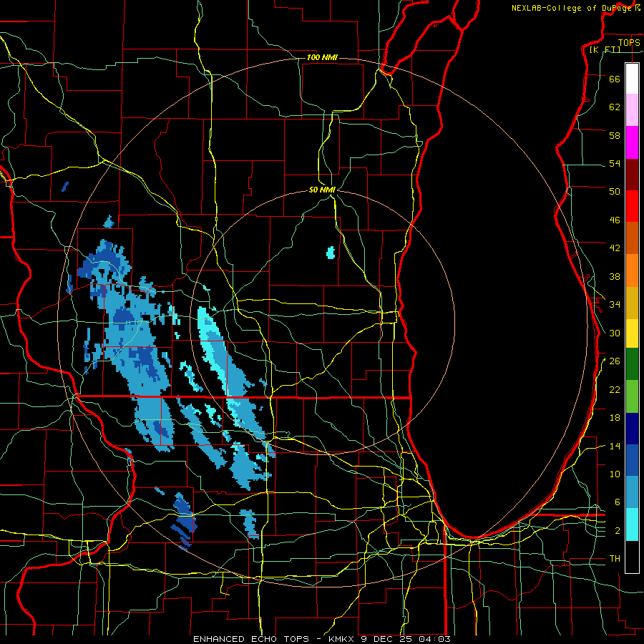This screenshot has width=644, height=644.
Task: Click the legend value "46"
Action: tap(615, 220)
